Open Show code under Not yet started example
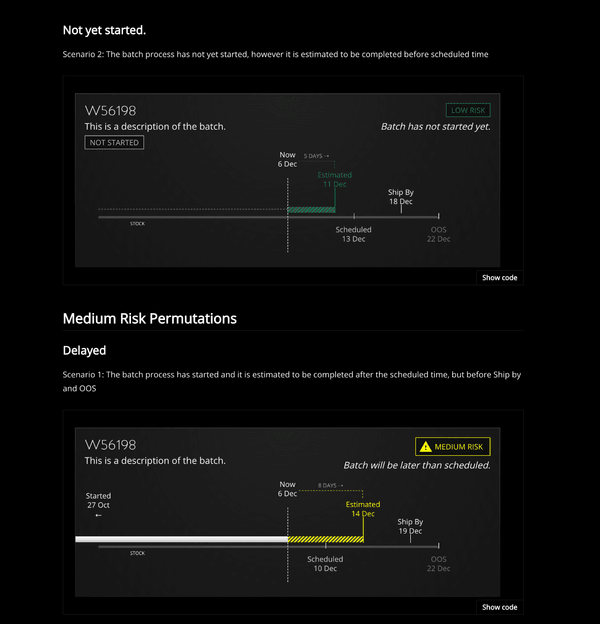Image resolution: width=600 pixels, height=624 pixels. click(x=499, y=278)
